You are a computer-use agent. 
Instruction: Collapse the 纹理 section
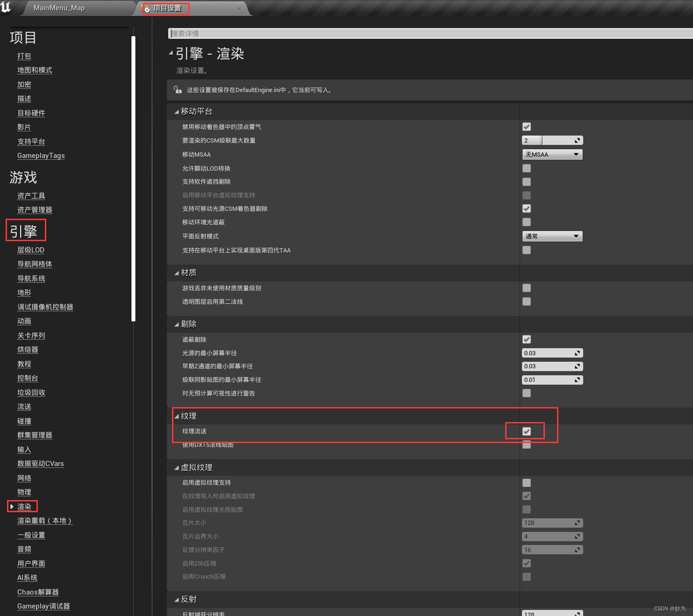(177, 416)
